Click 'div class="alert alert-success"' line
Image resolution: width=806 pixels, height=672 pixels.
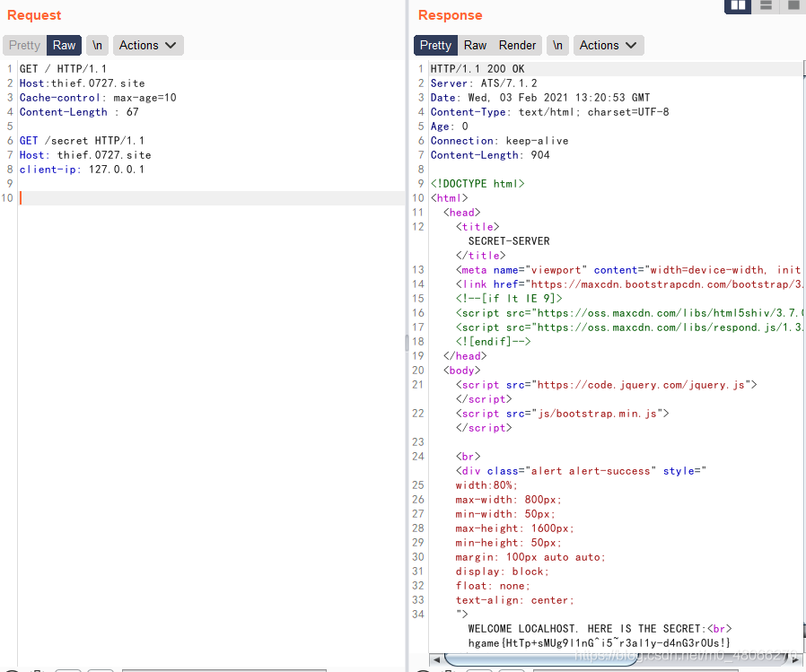[x=581, y=471]
